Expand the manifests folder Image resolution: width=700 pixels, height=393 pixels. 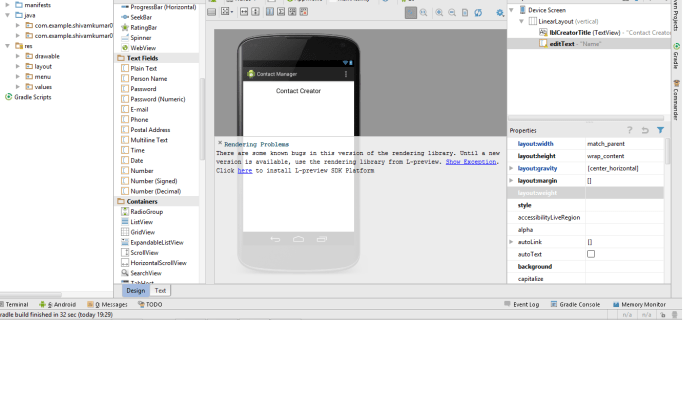coord(7,5)
